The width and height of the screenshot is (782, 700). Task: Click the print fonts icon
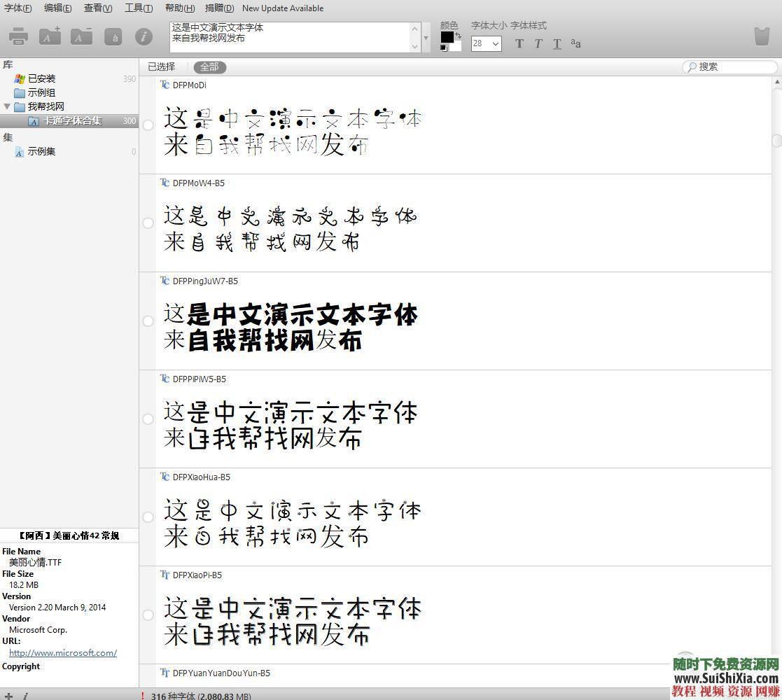[x=19, y=36]
